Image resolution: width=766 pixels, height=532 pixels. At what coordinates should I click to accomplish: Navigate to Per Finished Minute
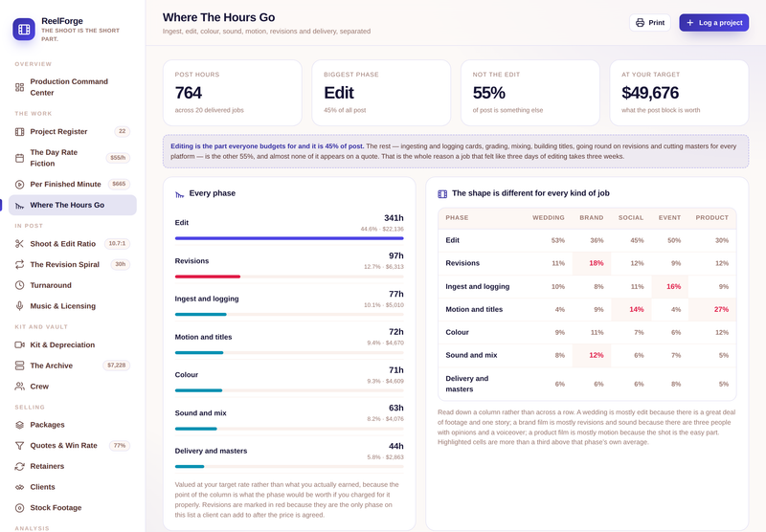73,185
